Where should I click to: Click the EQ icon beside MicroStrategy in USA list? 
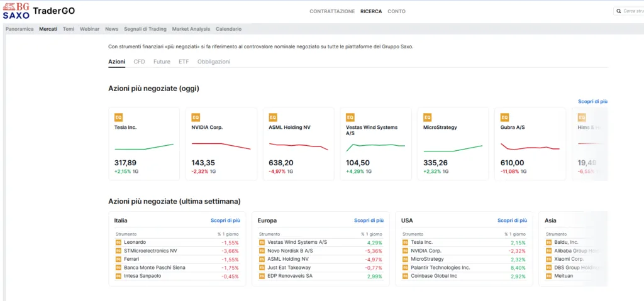coord(406,259)
